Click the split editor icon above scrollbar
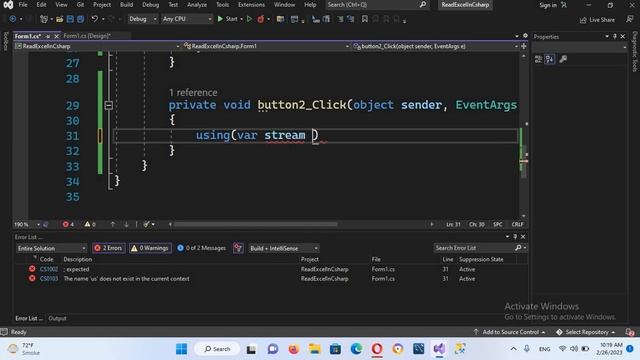 pyautogui.click(x=524, y=47)
